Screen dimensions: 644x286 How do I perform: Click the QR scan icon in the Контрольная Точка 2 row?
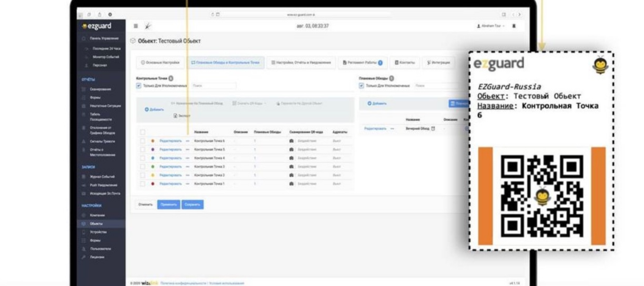click(x=291, y=175)
